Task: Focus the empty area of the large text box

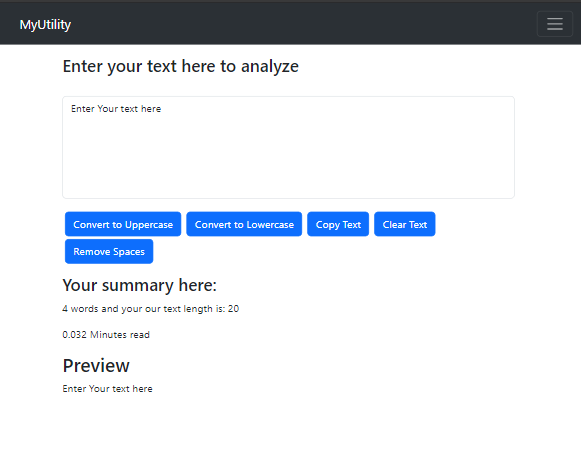Action: tap(288, 156)
